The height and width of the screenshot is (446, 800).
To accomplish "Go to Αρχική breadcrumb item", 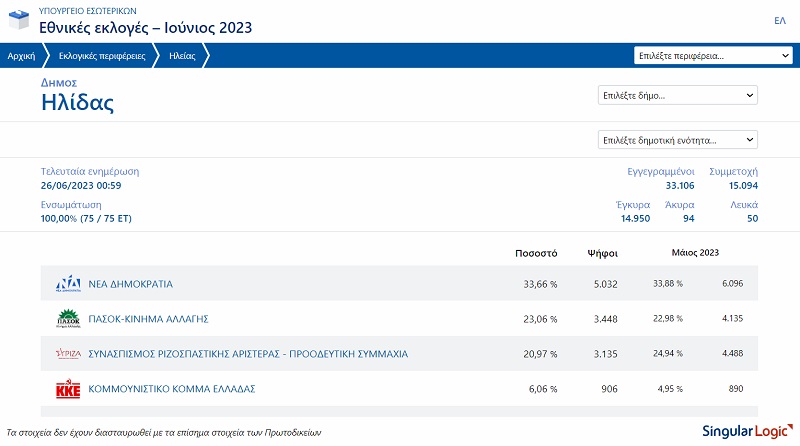I will [x=22, y=57].
